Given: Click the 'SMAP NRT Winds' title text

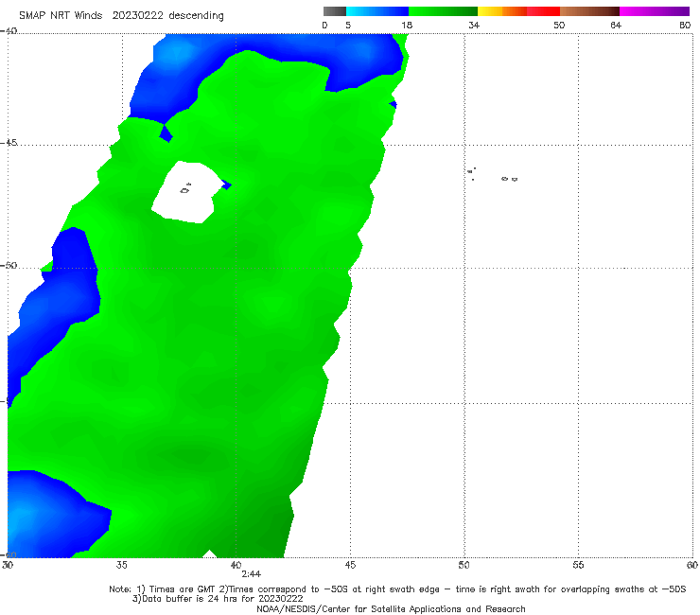Looking at the screenshot, I should (x=61, y=15).
